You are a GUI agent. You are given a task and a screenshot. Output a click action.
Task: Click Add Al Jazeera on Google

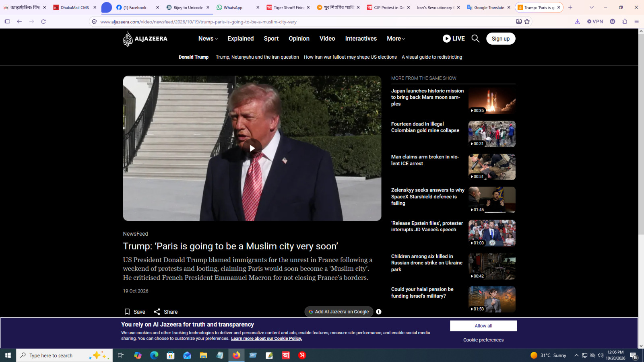pos(339,312)
